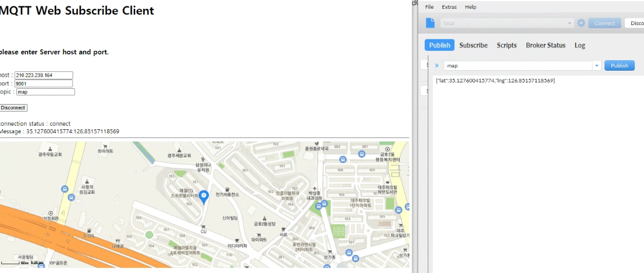Image resolution: width=644 pixels, height=273 pixels.
Task: Click the cart icon above 상가동 label
Action: tap(329, 251)
